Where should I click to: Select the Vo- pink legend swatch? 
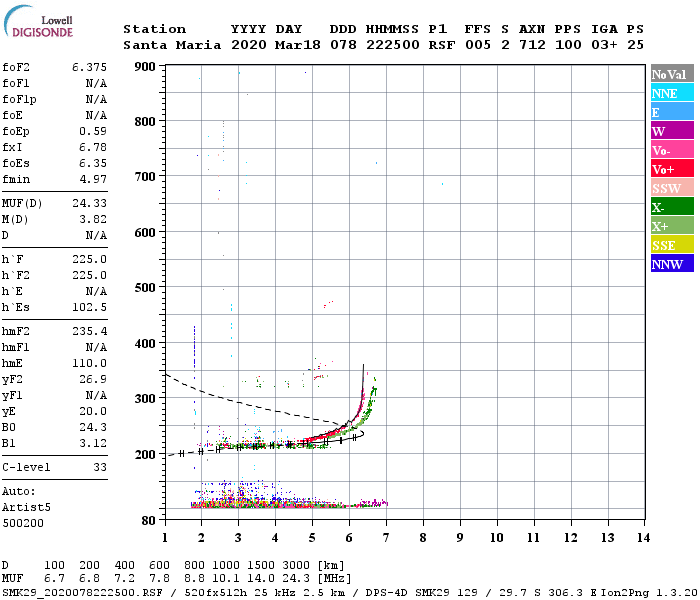pos(672,150)
